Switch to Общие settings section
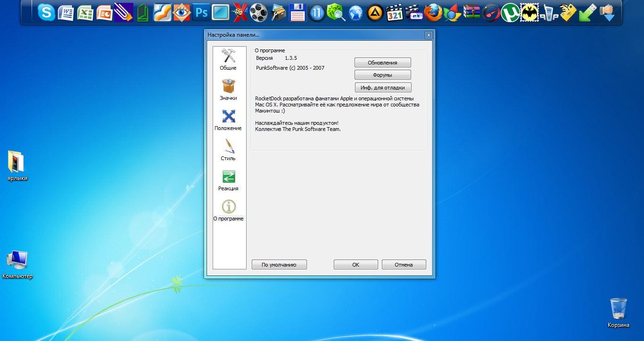 228,59
